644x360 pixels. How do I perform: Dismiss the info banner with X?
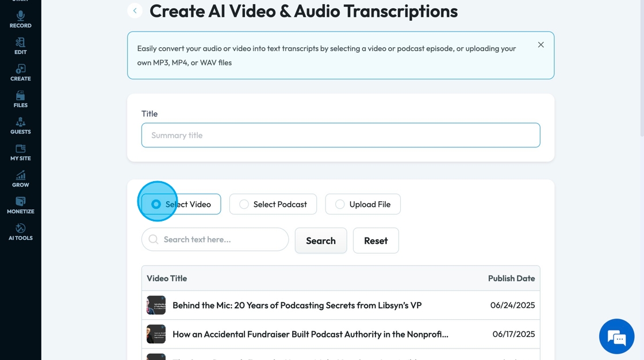click(x=541, y=45)
